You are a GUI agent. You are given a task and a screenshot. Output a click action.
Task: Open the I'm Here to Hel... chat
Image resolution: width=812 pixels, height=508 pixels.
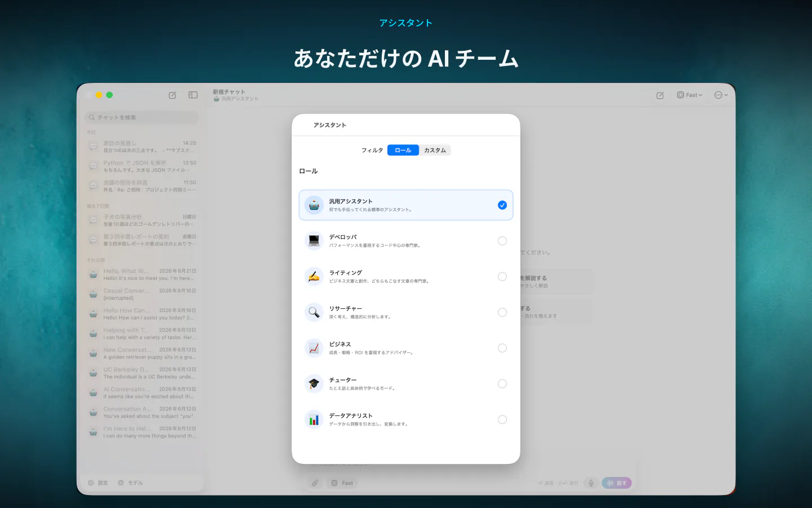142,432
